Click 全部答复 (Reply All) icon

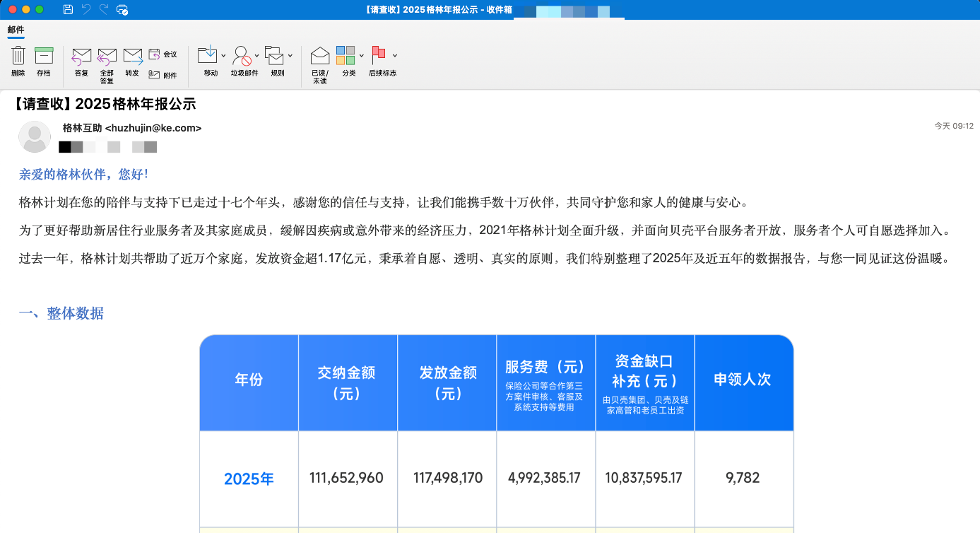[107, 56]
